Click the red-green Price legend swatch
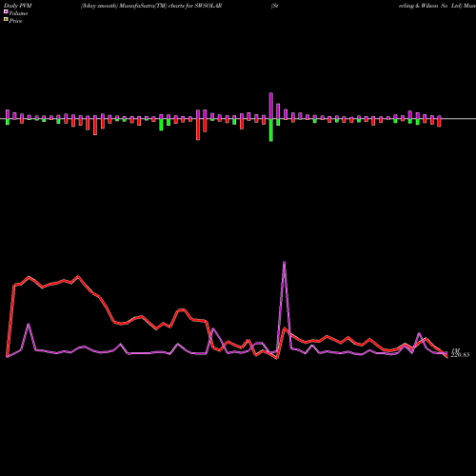The image size is (476, 476). (6, 20)
